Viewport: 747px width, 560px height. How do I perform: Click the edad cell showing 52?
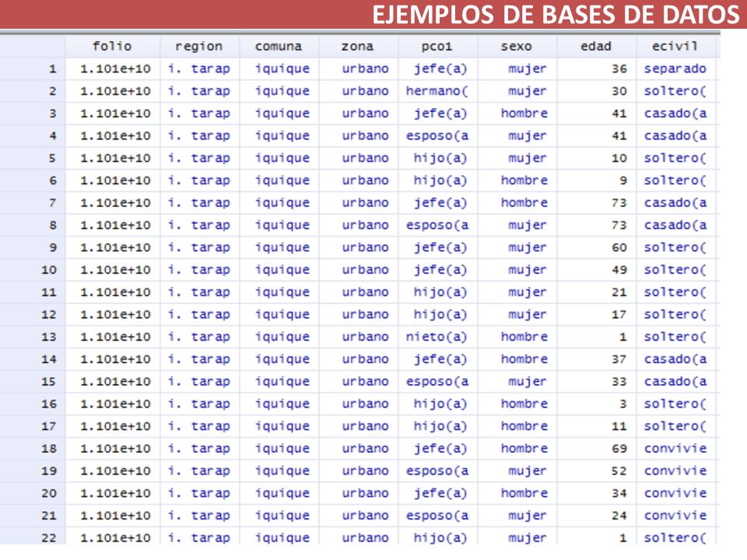(597, 471)
